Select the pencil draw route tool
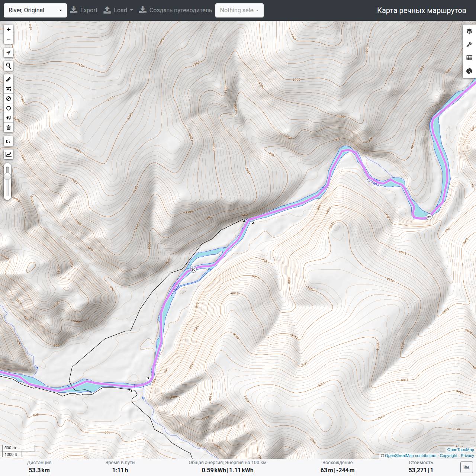Screen dimensions: 476x476 pos(9,79)
